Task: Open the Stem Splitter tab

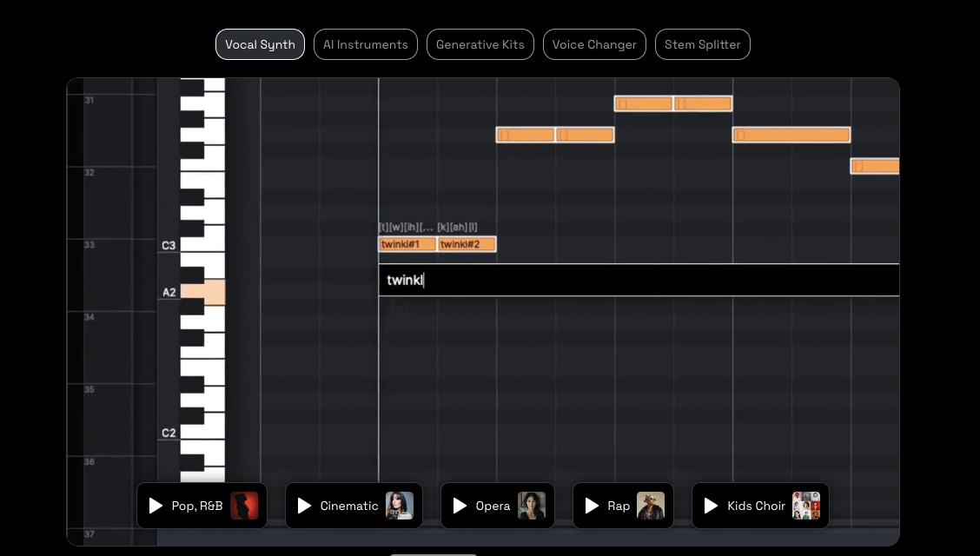Action: click(703, 44)
